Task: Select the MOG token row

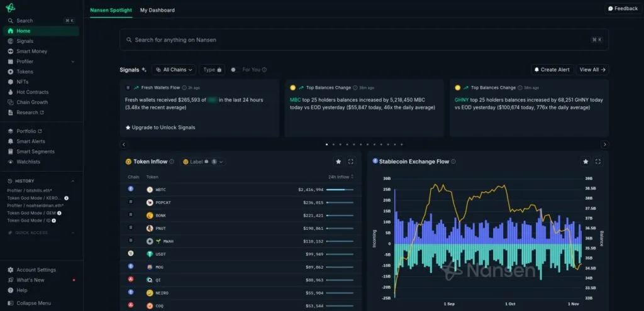Action: pos(241,267)
